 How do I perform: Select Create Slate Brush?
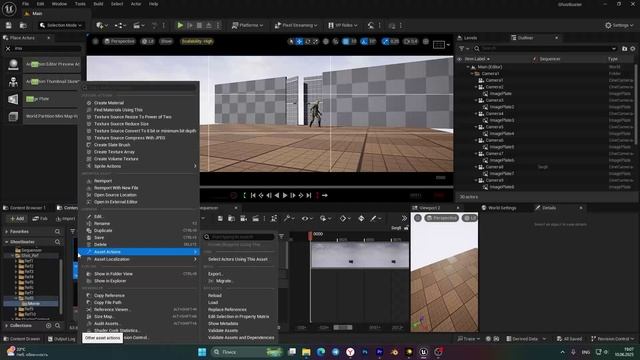[112, 145]
